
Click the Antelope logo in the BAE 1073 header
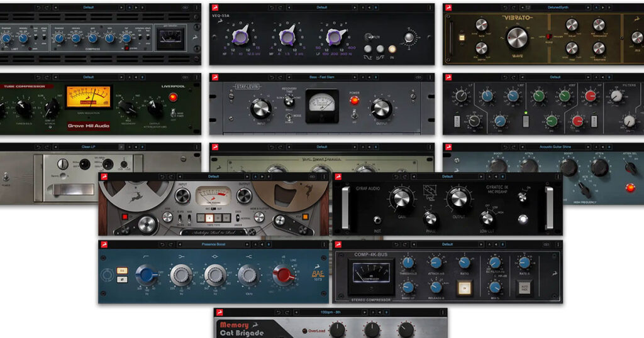(x=104, y=244)
